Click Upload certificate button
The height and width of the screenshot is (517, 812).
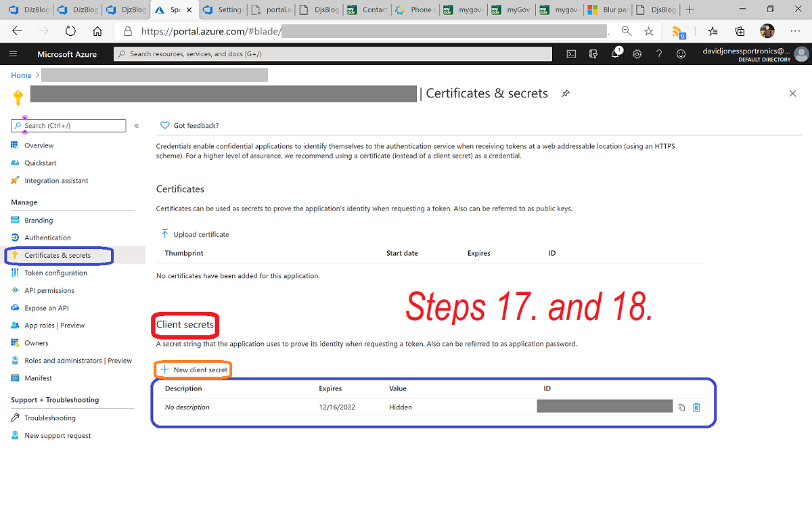195,234
